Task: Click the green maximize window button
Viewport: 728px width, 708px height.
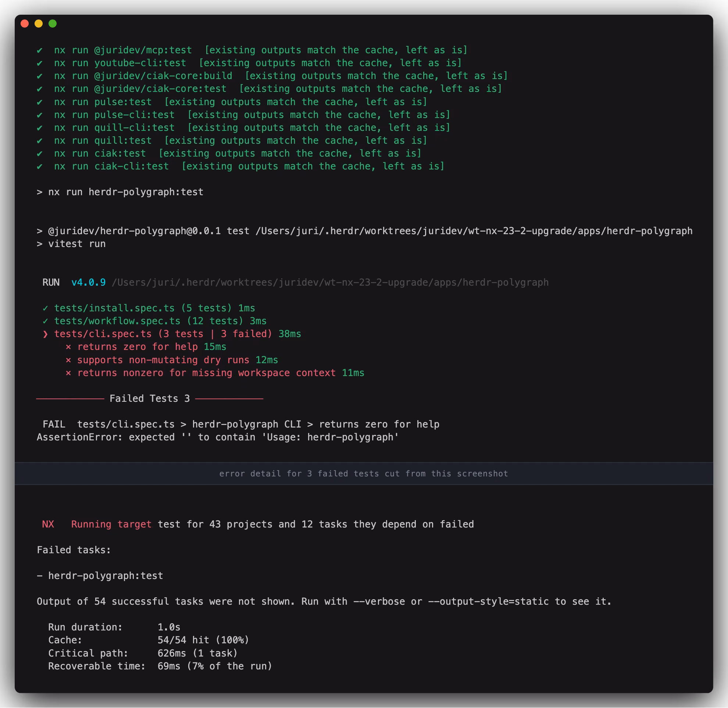Action: tap(53, 24)
